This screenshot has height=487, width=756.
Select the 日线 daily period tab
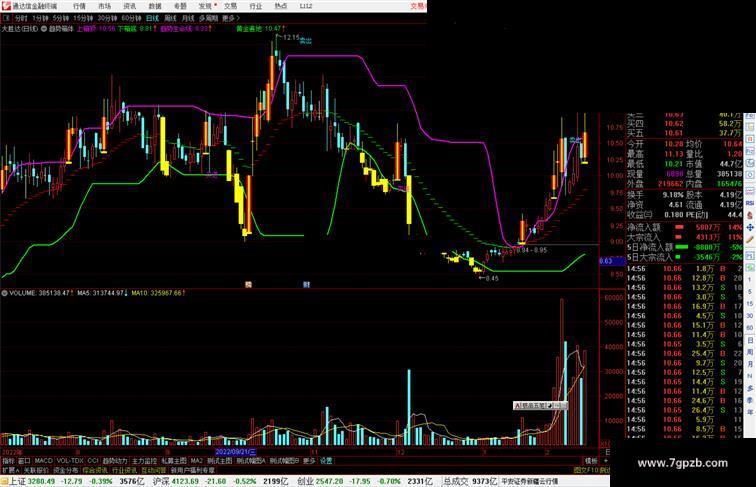click(152, 18)
